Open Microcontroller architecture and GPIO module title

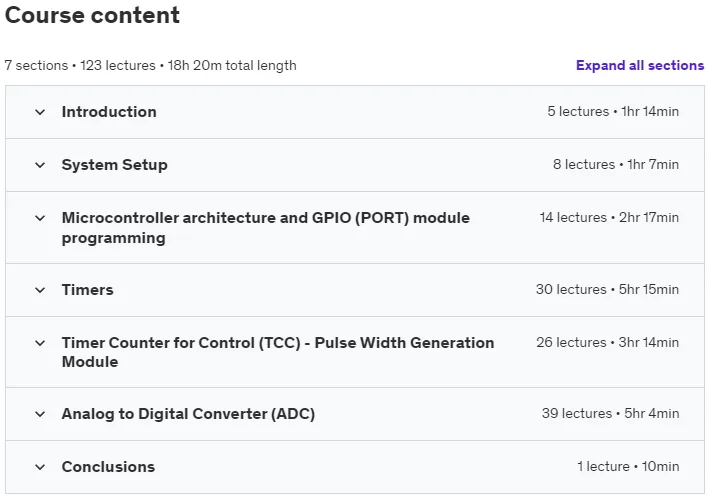point(266,228)
